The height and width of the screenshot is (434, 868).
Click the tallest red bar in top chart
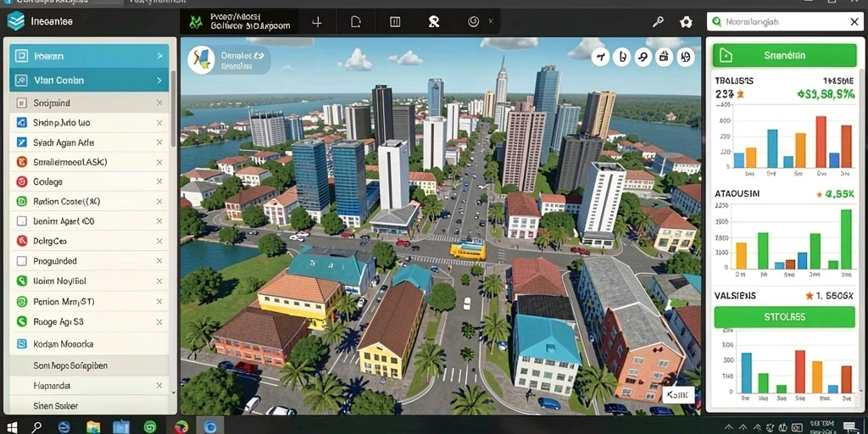(821, 142)
